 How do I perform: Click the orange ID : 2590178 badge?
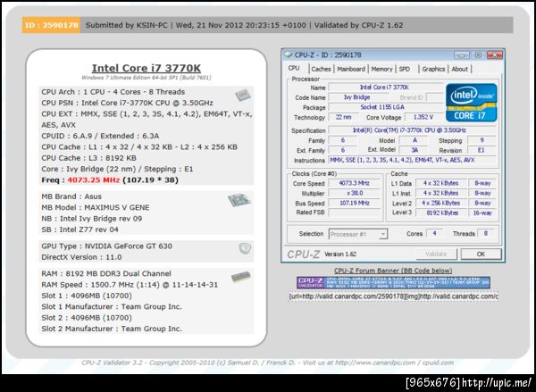tap(51, 25)
